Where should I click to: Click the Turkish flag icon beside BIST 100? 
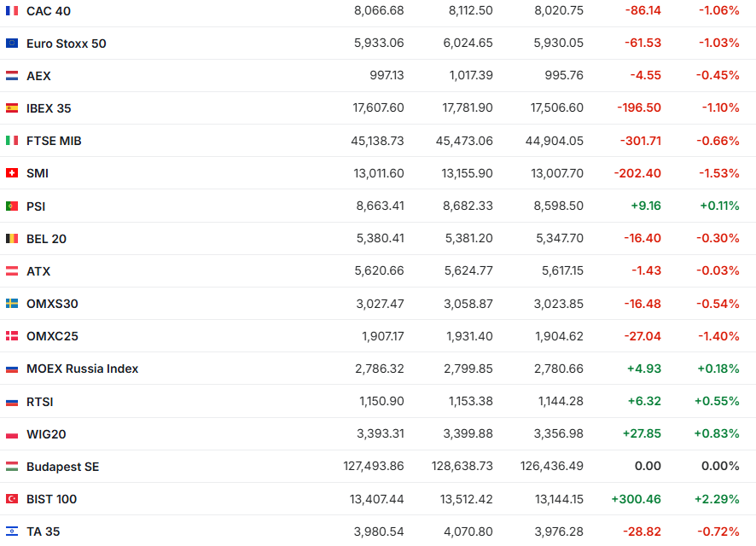12,499
